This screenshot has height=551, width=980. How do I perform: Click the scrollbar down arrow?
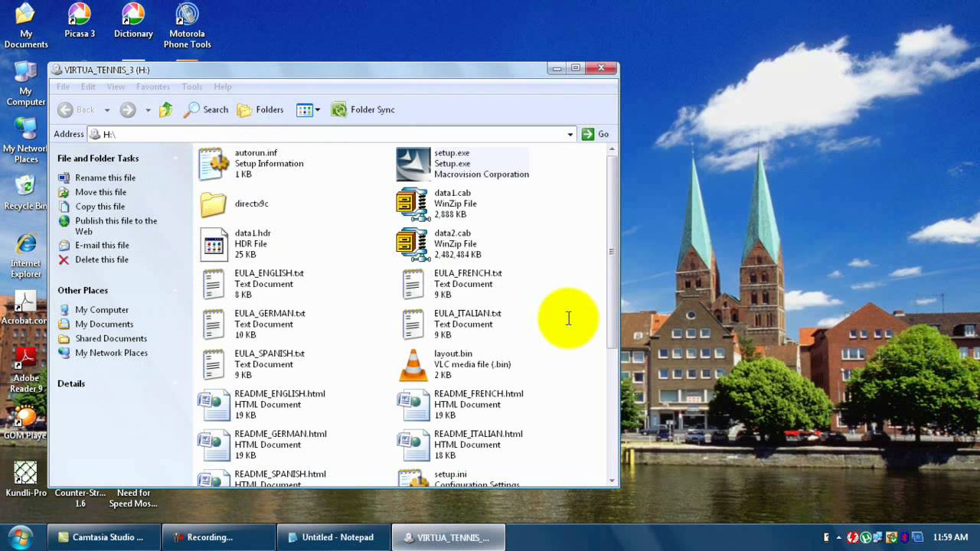(x=612, y=481)
